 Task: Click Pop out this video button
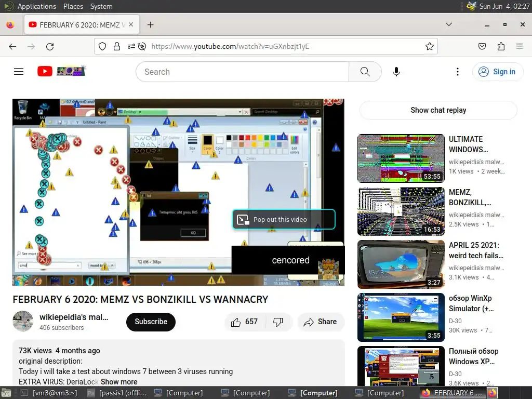tap(284, 220)
